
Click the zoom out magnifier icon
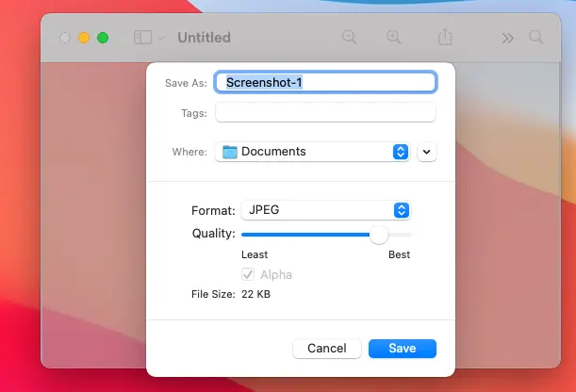349,37
